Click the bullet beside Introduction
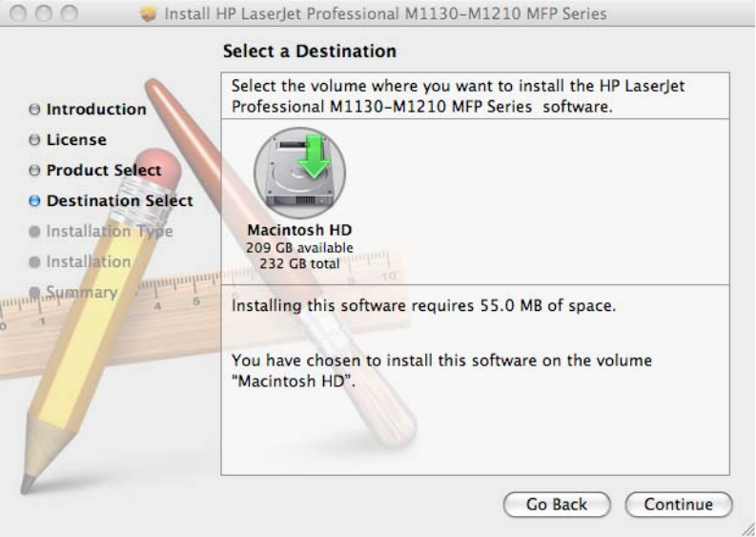The image size is (756, 537). click(34, 109)
